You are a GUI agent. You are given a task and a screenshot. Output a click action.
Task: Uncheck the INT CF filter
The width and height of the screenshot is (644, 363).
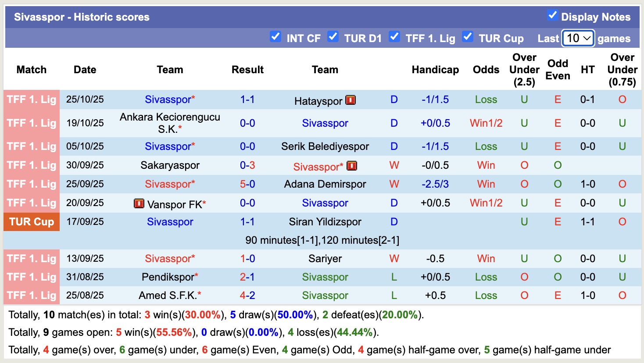tap(275, 37)
